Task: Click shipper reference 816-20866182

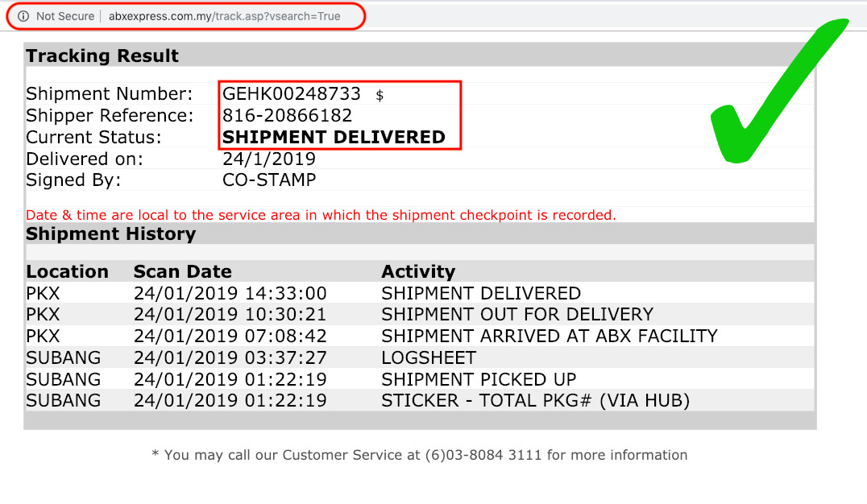Action: click(x=287, y=116)
